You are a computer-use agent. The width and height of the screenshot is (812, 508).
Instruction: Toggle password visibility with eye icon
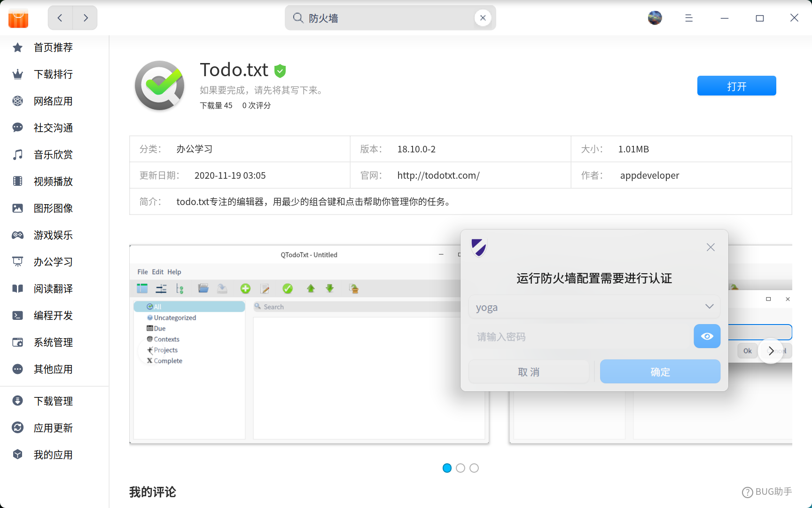tap(707, 336)
